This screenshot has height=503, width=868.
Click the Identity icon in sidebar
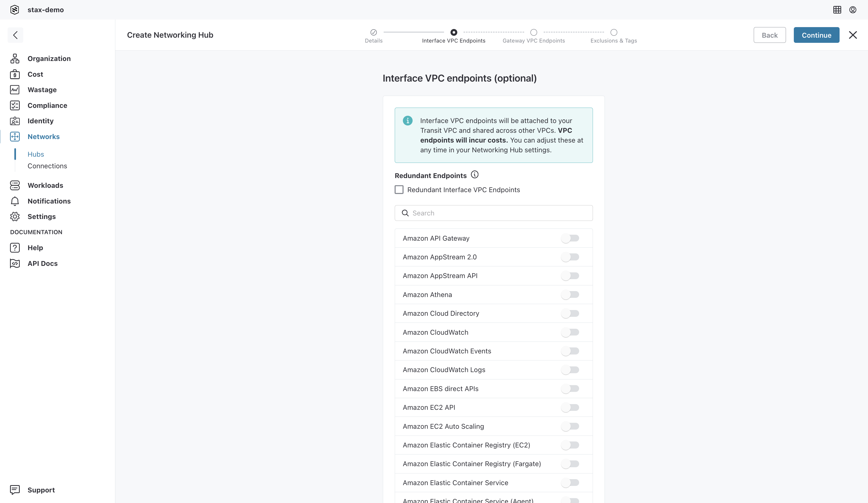click(x=16, y=121)
